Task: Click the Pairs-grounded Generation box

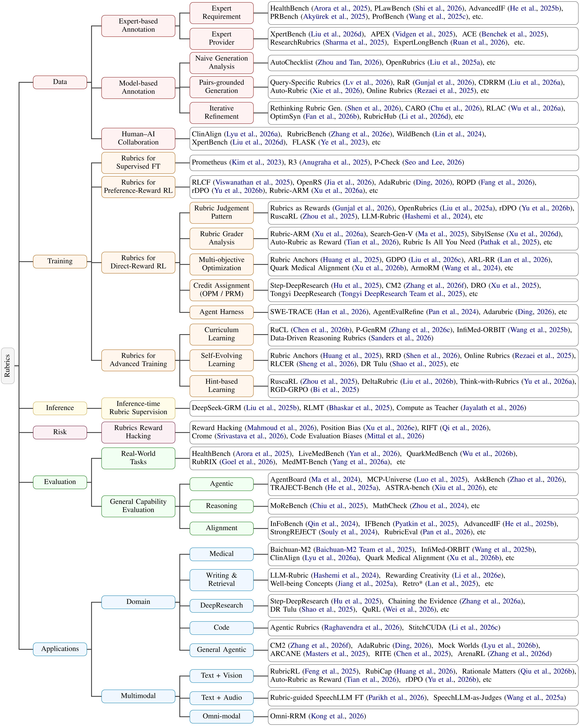Action: 221,87
